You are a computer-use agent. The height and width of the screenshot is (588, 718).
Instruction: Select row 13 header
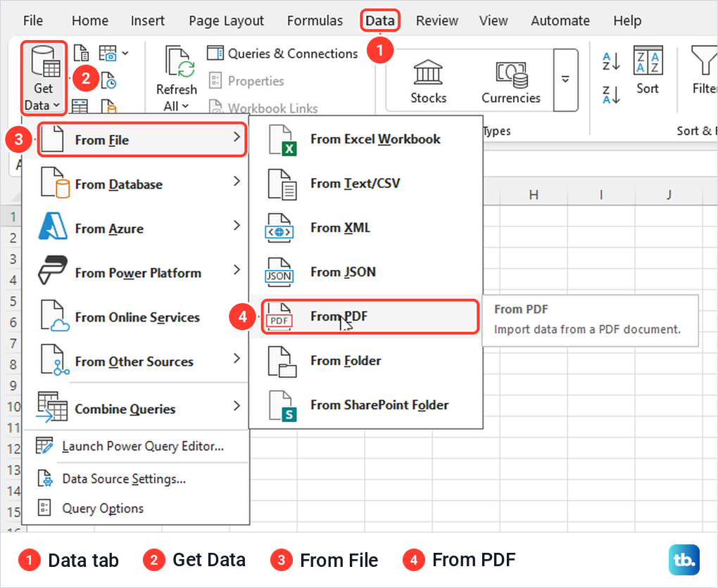[x=13, y=470]
